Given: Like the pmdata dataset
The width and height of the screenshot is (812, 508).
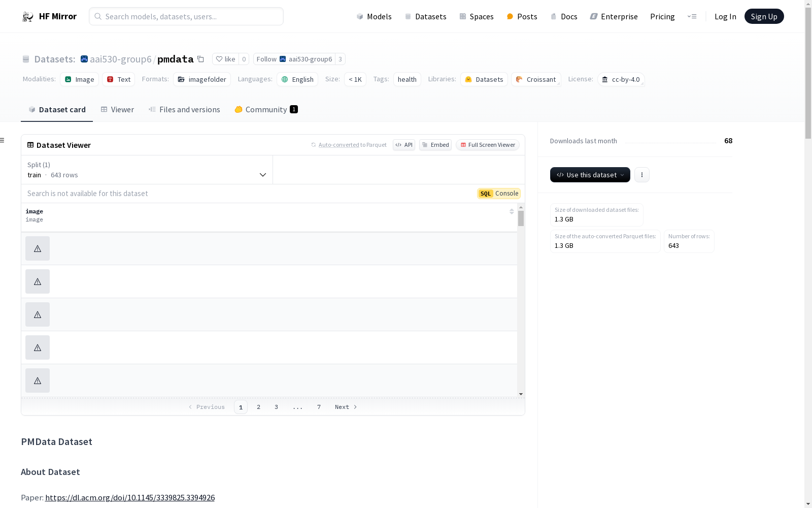Looking at the screenshot, I should [x=225, y=59].
